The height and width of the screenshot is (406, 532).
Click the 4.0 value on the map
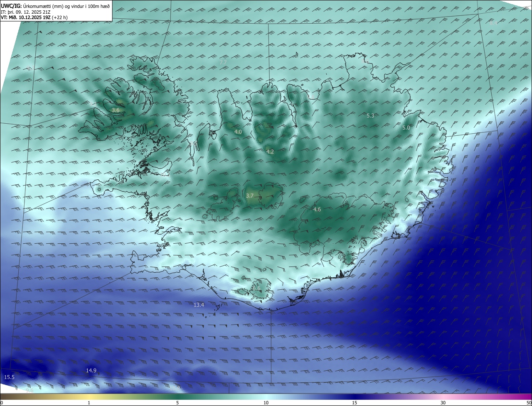click(x=238, y=132)
